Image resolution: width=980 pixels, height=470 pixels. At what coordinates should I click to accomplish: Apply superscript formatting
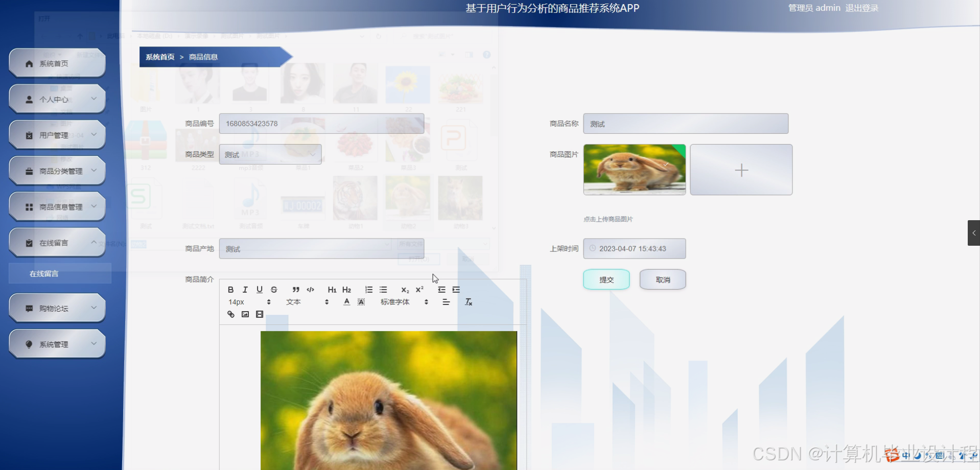(419, 290)
